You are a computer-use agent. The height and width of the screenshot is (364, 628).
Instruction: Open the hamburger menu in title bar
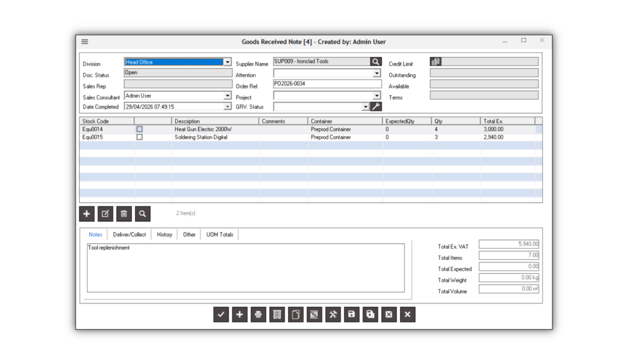[x=85, y=42]
